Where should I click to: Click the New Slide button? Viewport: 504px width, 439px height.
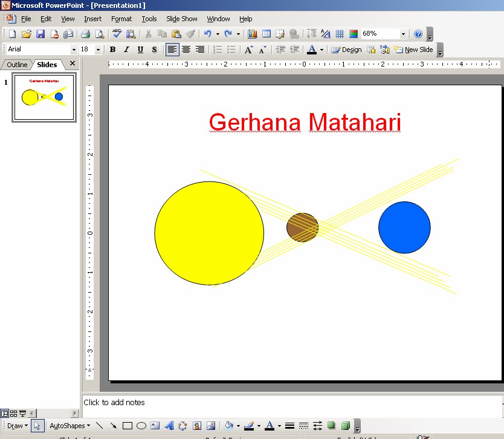(416, 49)
